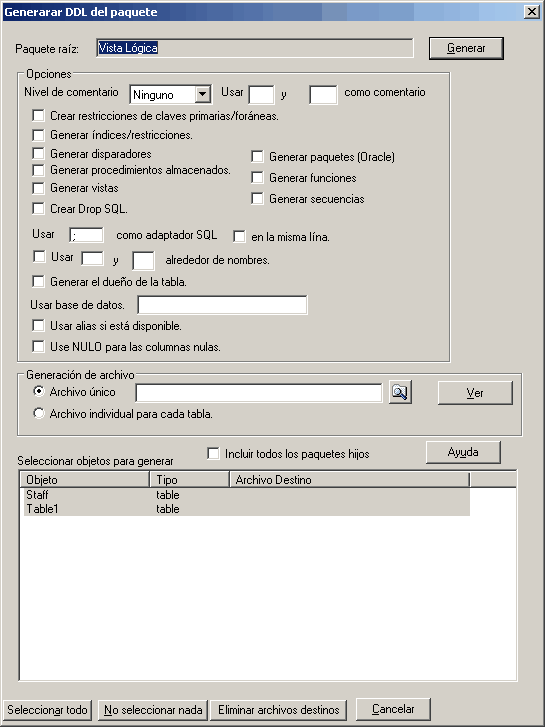Check Generar funciones option
This screenshot has height=727, width=545.
(x=257, y=178)
